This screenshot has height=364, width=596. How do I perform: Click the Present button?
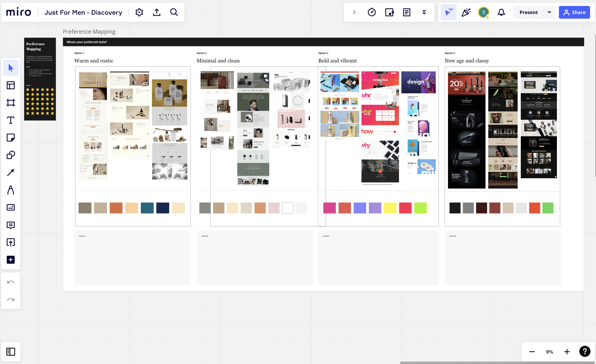[x=528, y=12]
